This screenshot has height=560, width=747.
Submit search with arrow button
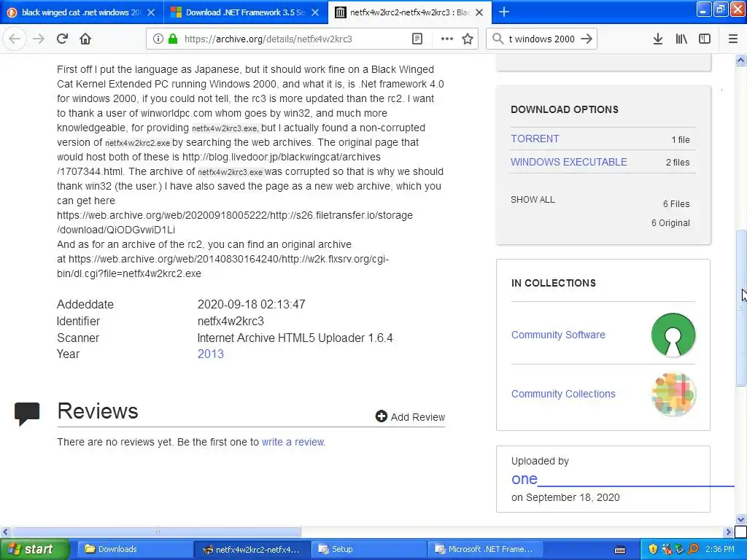coord(587,39)
